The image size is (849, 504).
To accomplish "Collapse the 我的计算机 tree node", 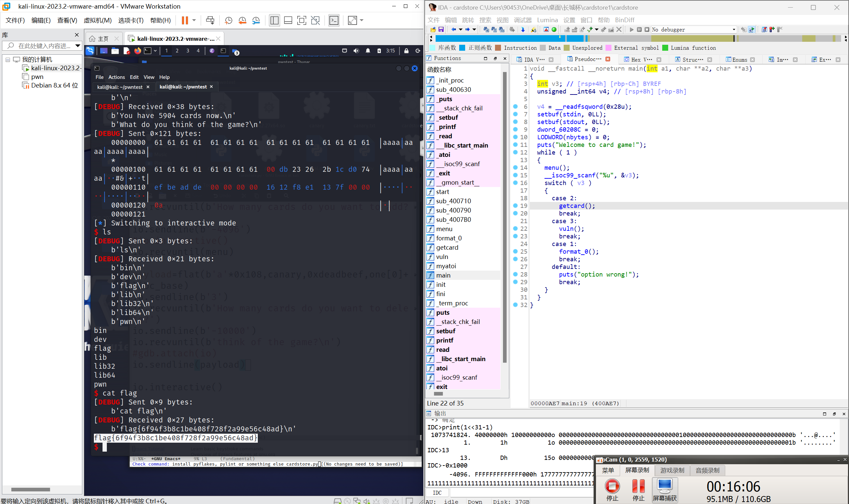I will coord(8,59).
